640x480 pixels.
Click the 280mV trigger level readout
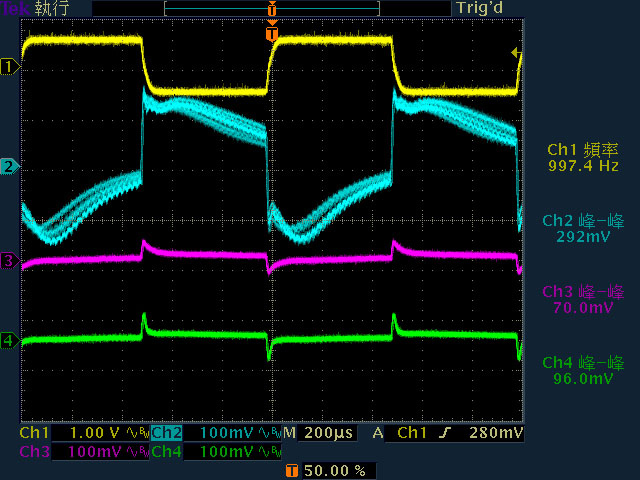click(496, 433)
